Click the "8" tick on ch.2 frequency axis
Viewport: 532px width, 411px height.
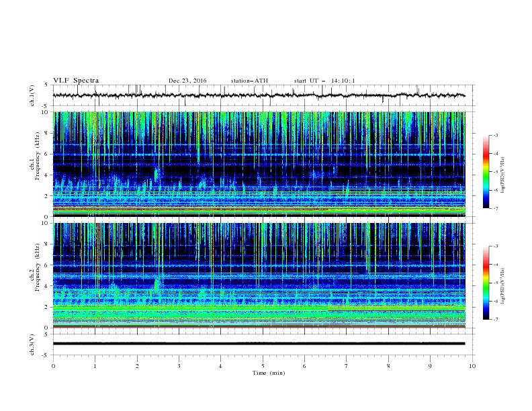click(46, 244)
